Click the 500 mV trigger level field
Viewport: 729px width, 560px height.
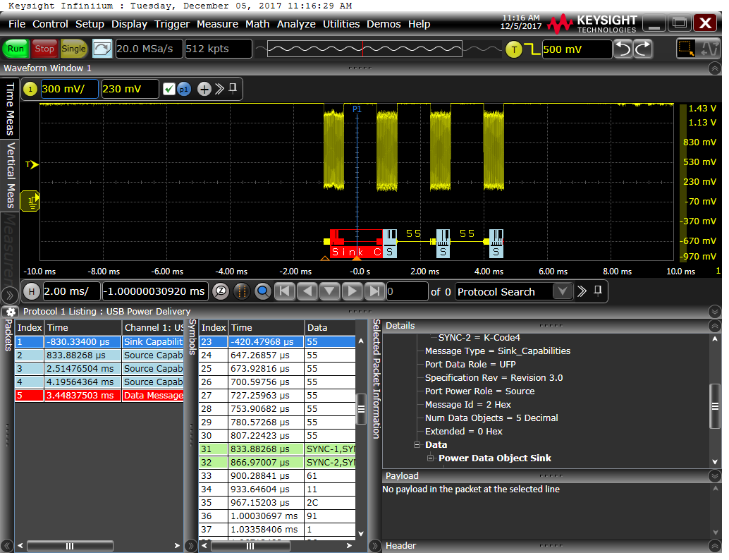coord(577,49)
